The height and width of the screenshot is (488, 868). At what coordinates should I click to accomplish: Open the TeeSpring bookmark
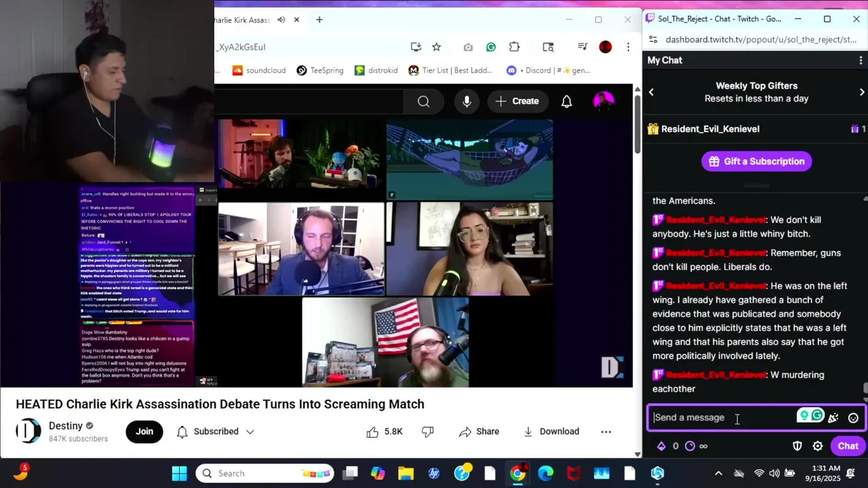click(320, 70)
